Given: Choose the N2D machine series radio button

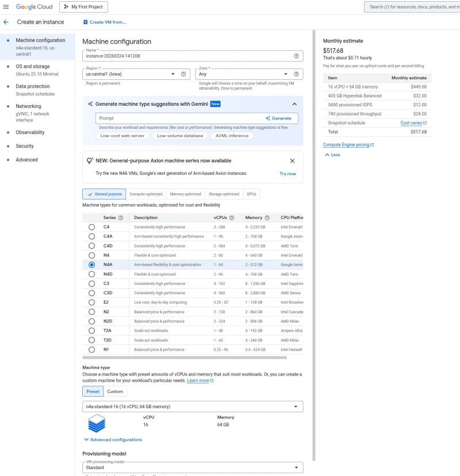Looking at the screenshot, I should [91, 321].
